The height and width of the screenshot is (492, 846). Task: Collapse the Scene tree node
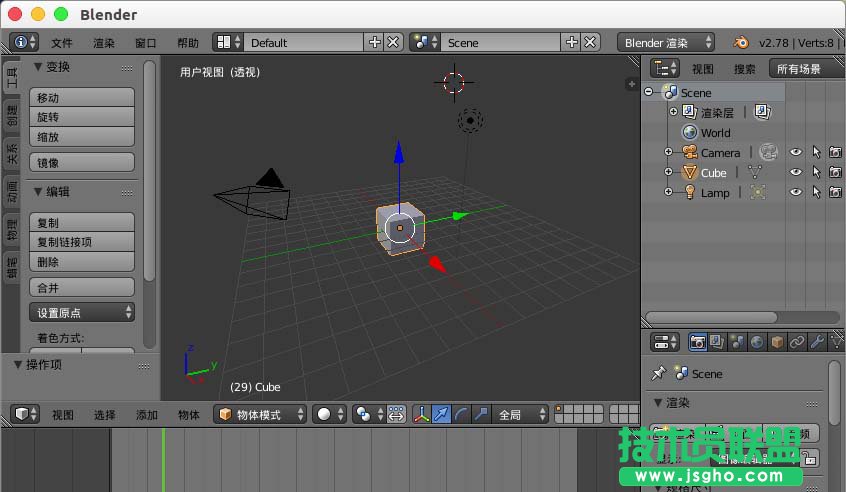tap(649, 92)
